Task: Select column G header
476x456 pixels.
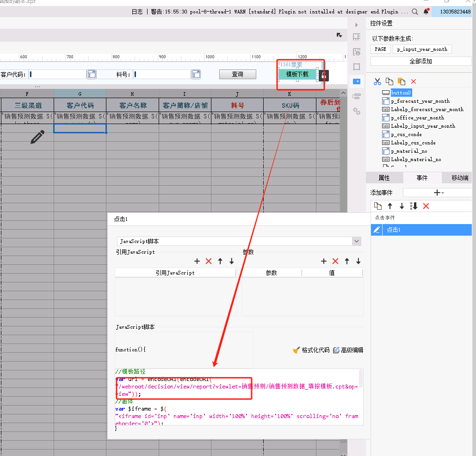Action: (80, 94)
